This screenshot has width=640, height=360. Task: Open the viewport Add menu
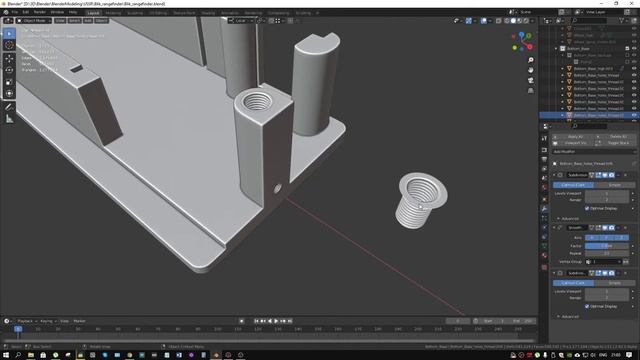pos(88,20)
